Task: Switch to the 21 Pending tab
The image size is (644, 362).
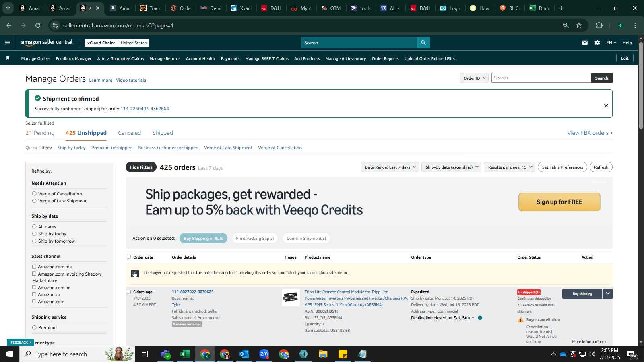Action: [x=40, y=133]
